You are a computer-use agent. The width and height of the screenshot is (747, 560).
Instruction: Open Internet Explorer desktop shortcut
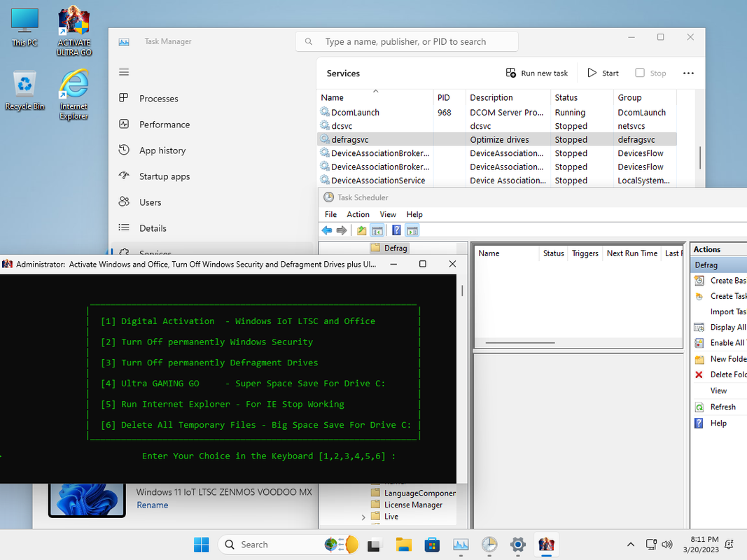click(x=74, y=94)
